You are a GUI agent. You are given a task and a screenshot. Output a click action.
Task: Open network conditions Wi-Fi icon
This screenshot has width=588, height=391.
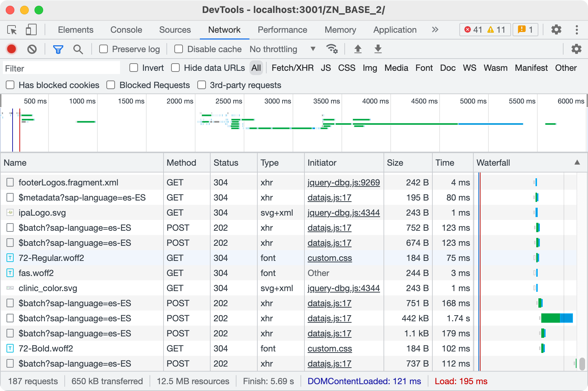(331, 49)
